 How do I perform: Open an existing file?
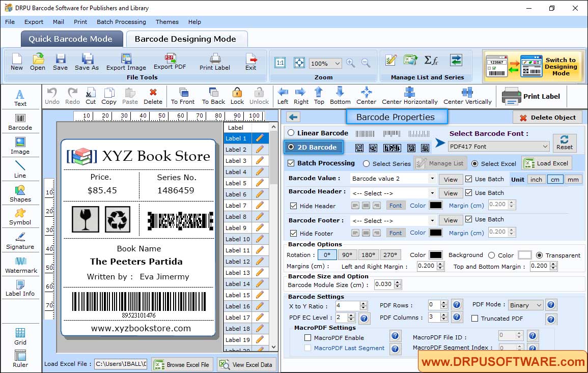[38, 62]
